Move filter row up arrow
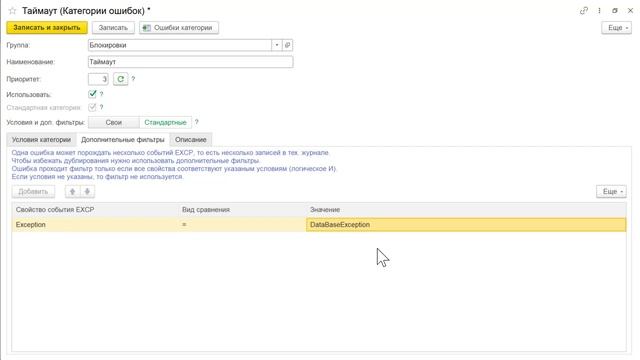The width and height of the screenshot is (640, 360). click(72, 191)
